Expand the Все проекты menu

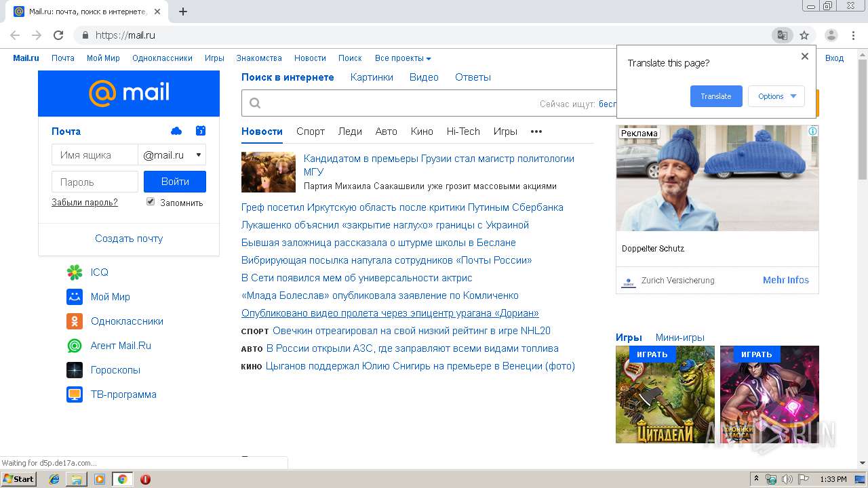click(x=403, y=58)
